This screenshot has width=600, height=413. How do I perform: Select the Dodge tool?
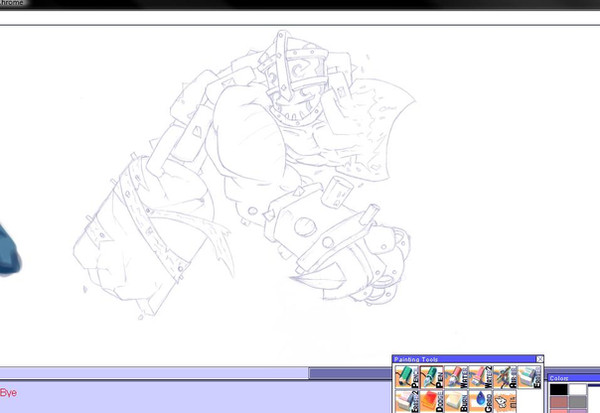(431, 402)
